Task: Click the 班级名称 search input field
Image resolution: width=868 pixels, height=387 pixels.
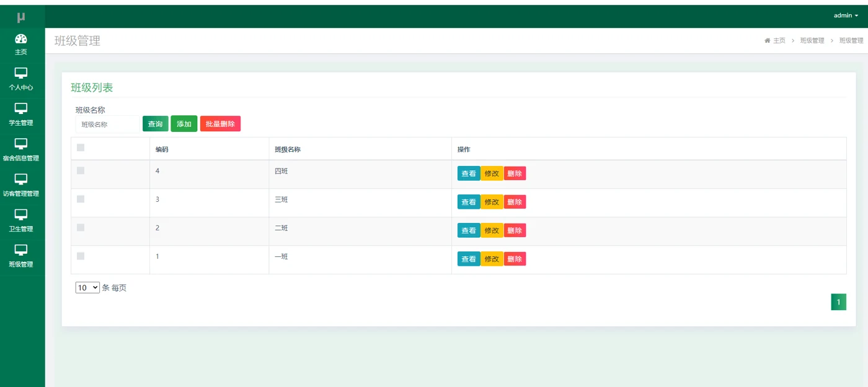Action: point(108,124)
